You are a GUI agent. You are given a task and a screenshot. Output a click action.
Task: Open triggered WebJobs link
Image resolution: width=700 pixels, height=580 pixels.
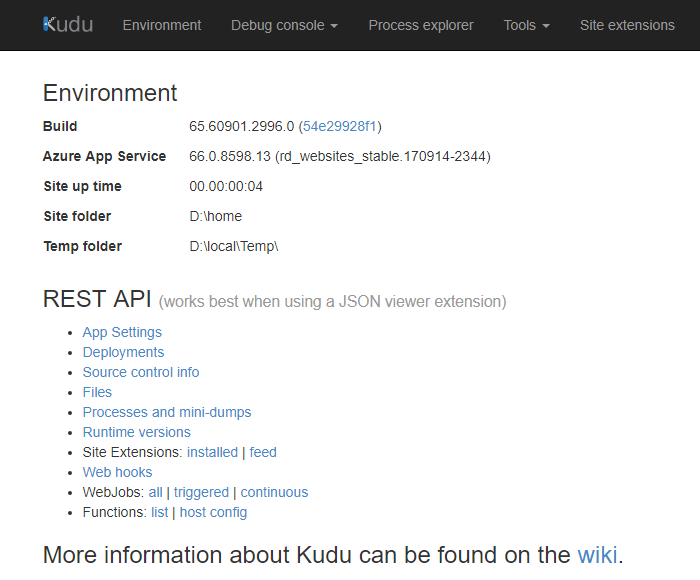pos(201,492)
